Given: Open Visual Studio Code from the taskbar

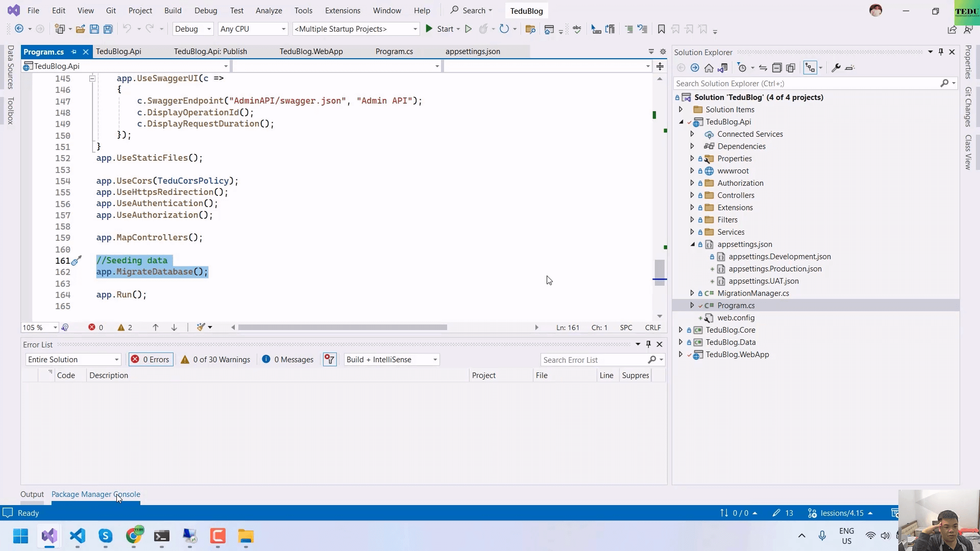Looking at the screenshot, I should [x=77, y=536].
